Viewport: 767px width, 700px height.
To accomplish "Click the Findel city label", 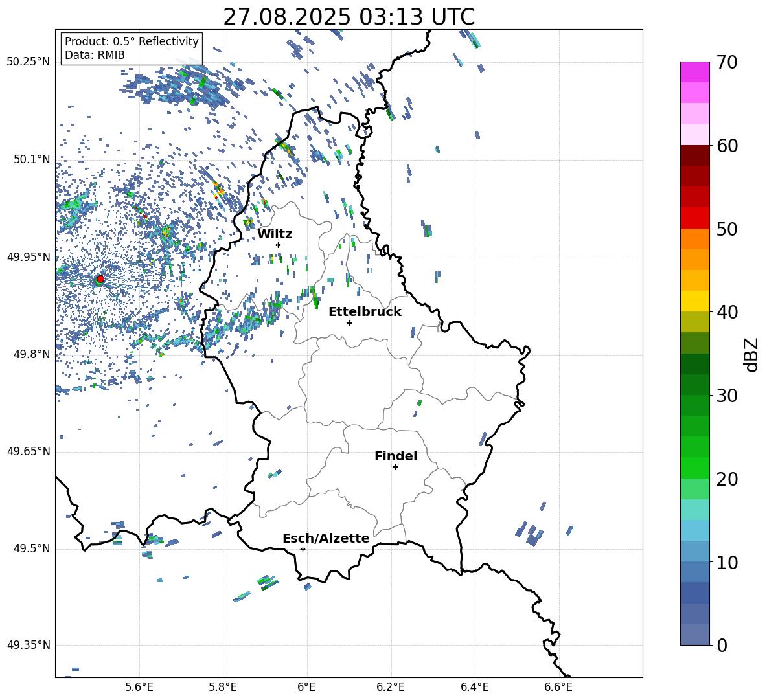I will tap(396, 456).
